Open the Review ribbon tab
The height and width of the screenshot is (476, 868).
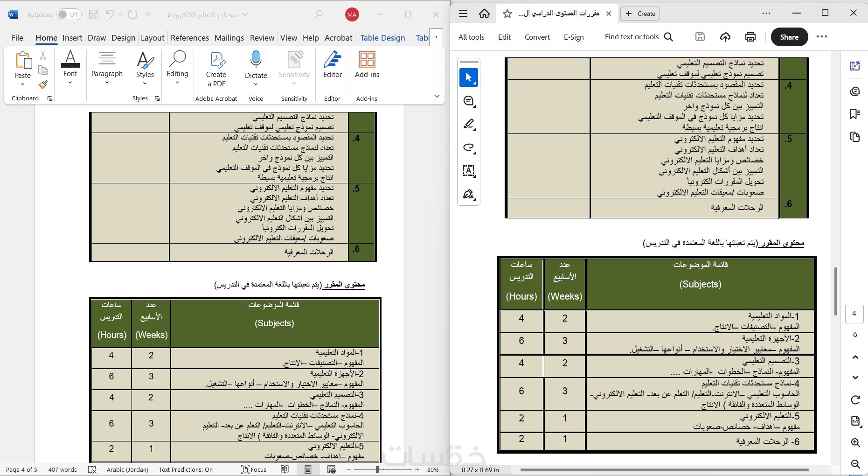[262, 38]
